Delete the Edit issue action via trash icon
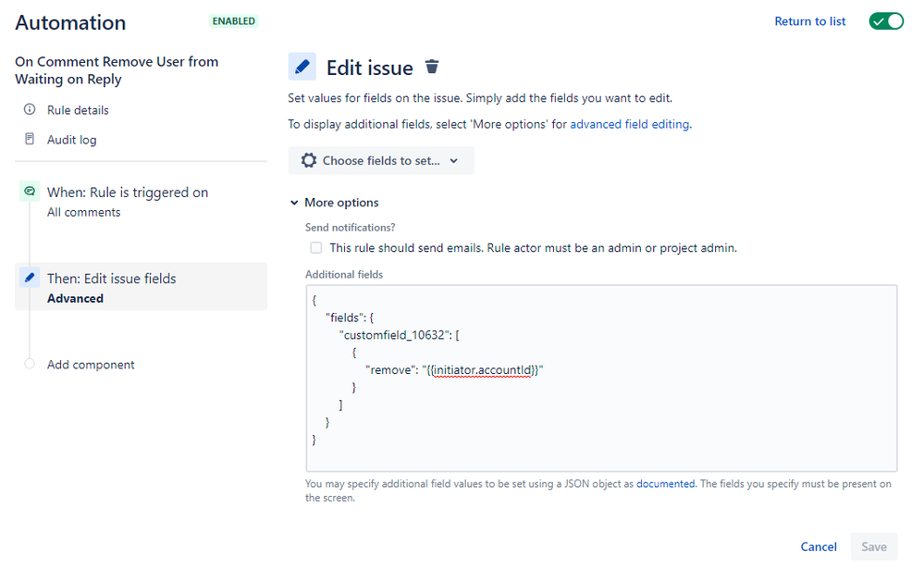Viewport: 924px width, 585px height. click(x=432, y=67)
